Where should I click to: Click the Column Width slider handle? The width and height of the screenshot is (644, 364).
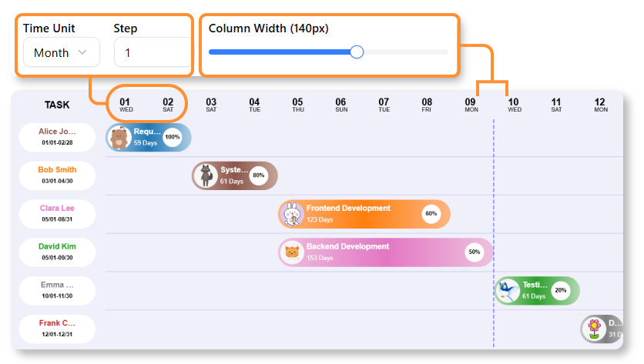[357, 52]
